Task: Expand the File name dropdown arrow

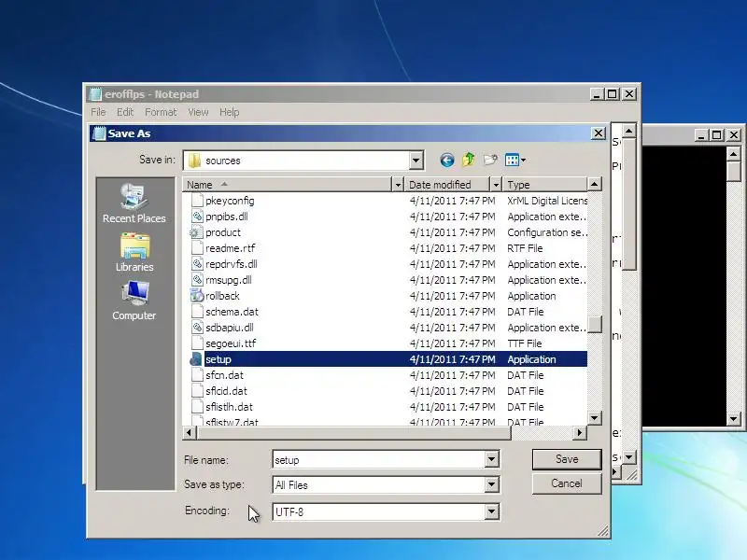Action: coord(491,459)
